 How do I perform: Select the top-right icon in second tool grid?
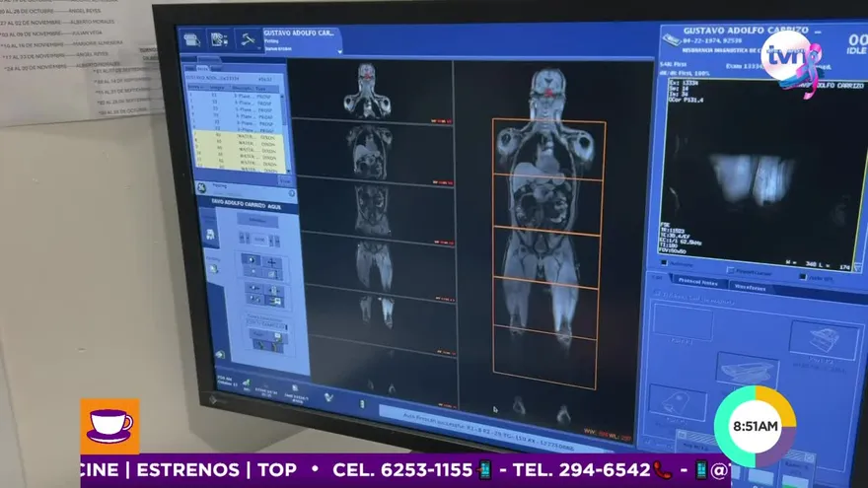click(274, 290)
